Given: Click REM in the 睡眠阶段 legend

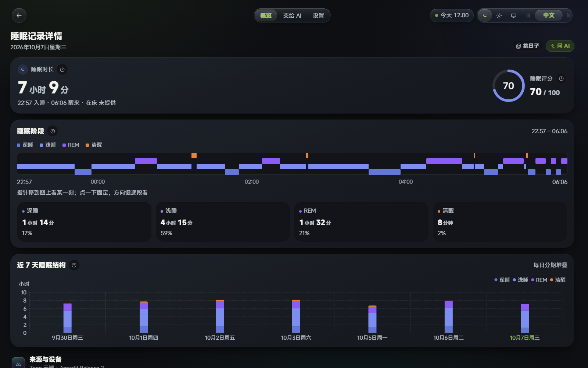Looking at the screenshot, I should click(71, 145).
